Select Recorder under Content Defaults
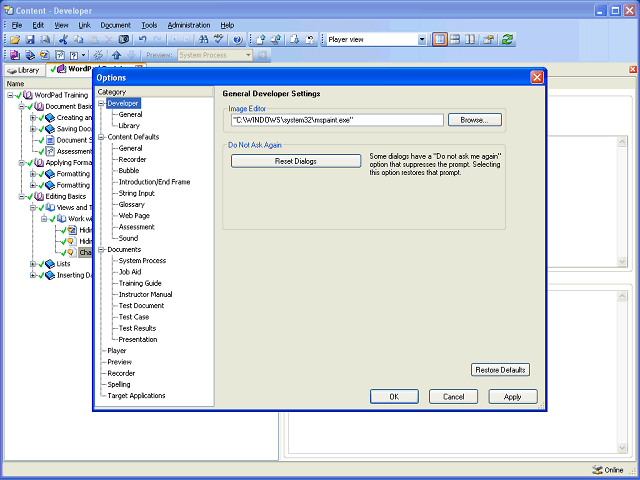Screen dimensions: 640x480 click(132, 160)
